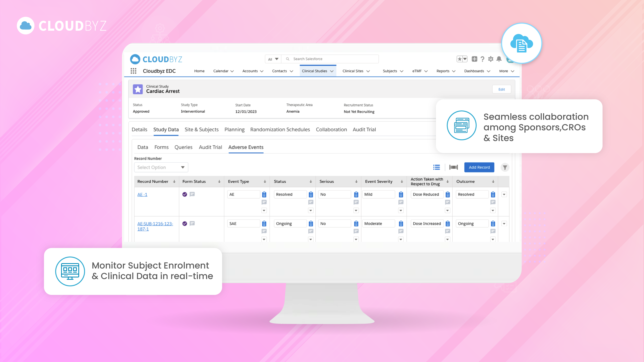Open comments icon on AE-1 row
Viewport: 644px width, 362px height.
tap(192, 194)
